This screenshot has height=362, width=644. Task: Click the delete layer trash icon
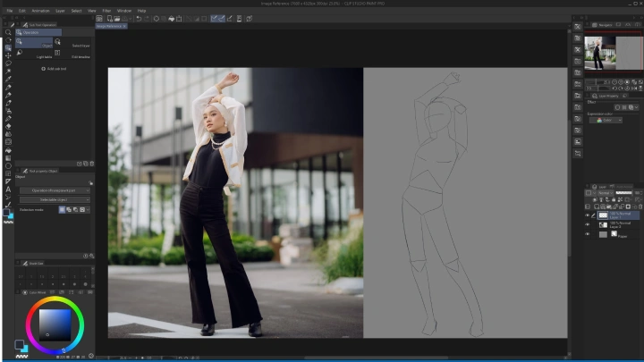pyautogui.click(x=640, y=206)
